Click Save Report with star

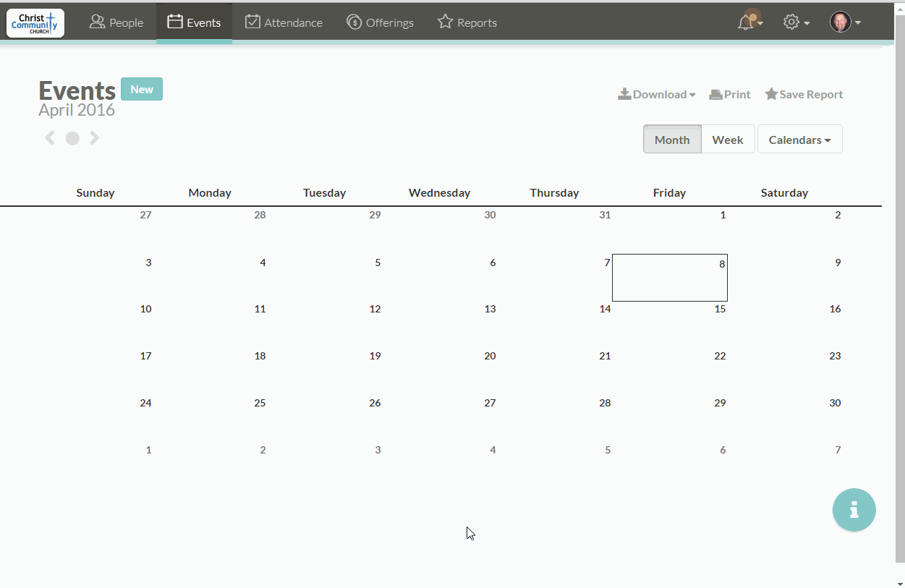pos(804,95)
